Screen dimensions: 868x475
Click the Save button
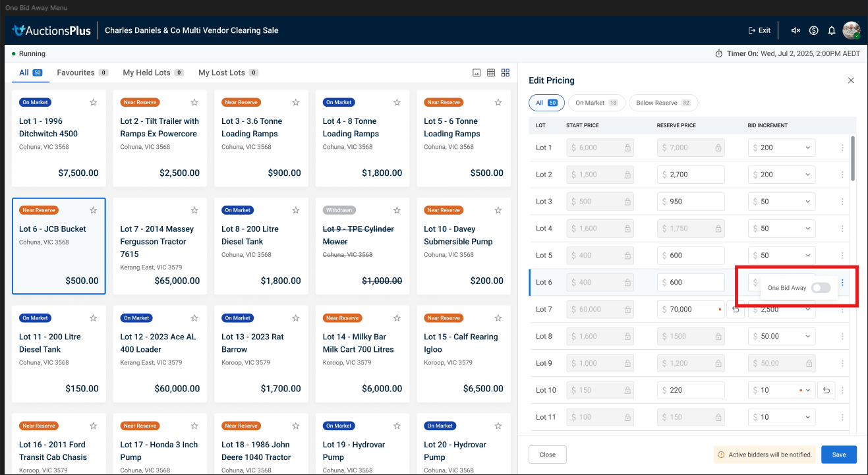click(x=838, y=455)
